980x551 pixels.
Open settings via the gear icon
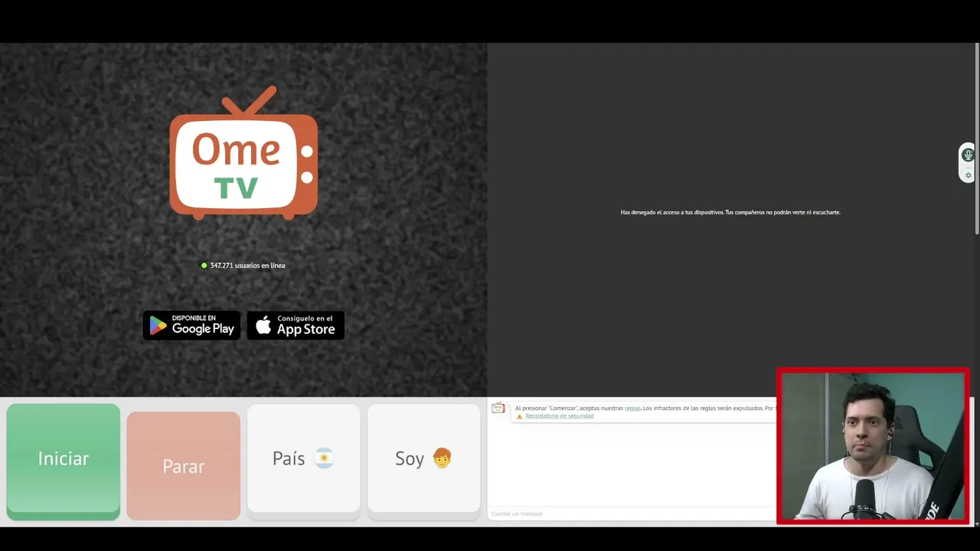[968, 175]
